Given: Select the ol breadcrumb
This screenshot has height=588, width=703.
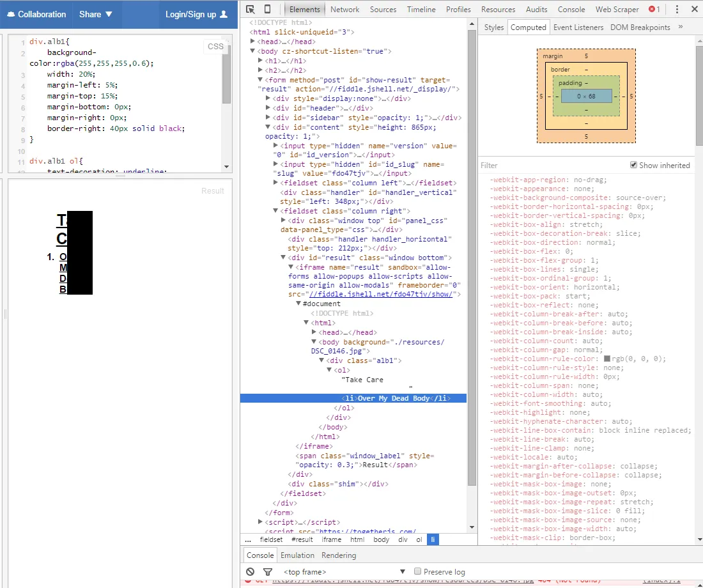Looking at the screenshot, I should pyautogui.click(x=419, y=539).
